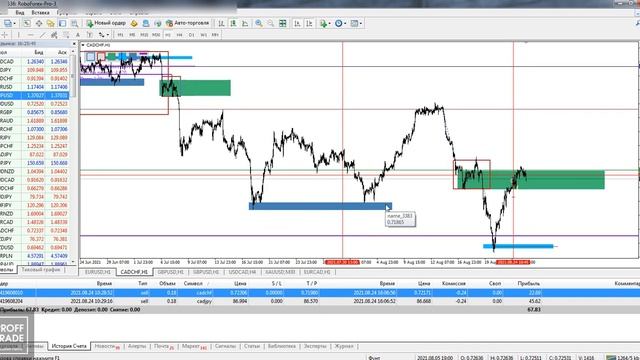Expand CADCHF,H1 chart title arrow
Image resolution: width=640 pixels, height=360 pixels.
[x=83, y=45]
